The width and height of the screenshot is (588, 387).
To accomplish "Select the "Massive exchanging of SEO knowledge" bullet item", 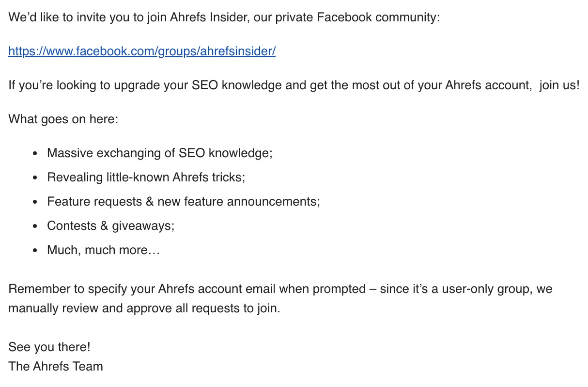I will (160, 153).
